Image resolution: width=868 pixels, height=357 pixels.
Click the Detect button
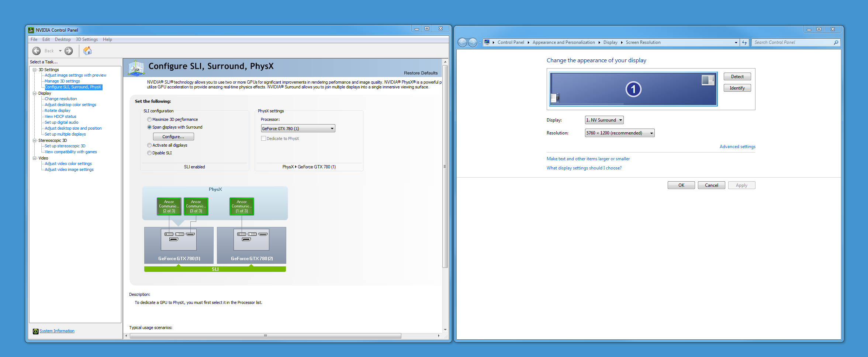tap(737, 77)
